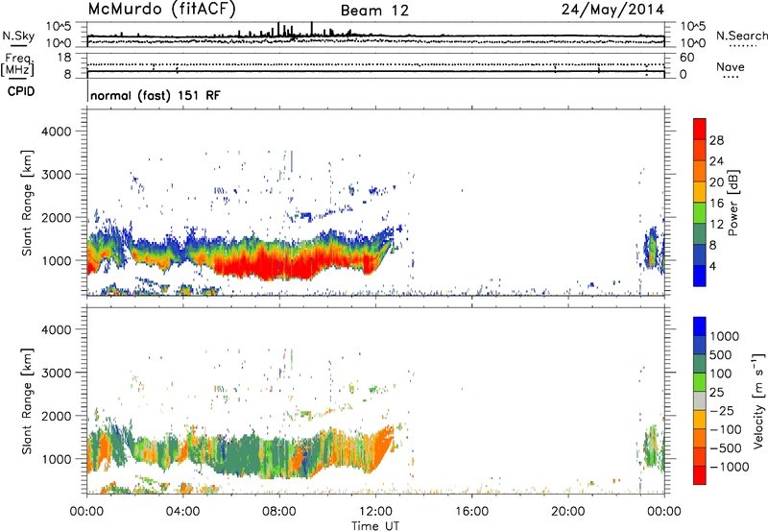The height and width of the screenshot is (532, 768).
Task: Pick the gray −25 to 25 Velocity segment
Action: [700, 401]
